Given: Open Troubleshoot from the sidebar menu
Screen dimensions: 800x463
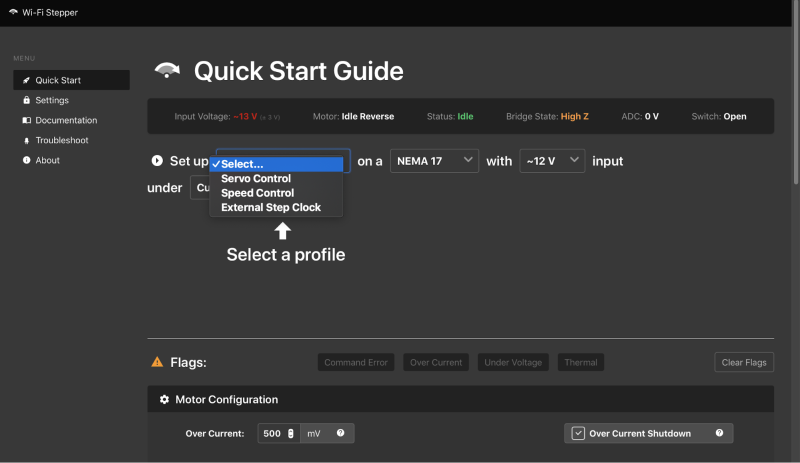Looking at the screenshot, I should 62,140.
